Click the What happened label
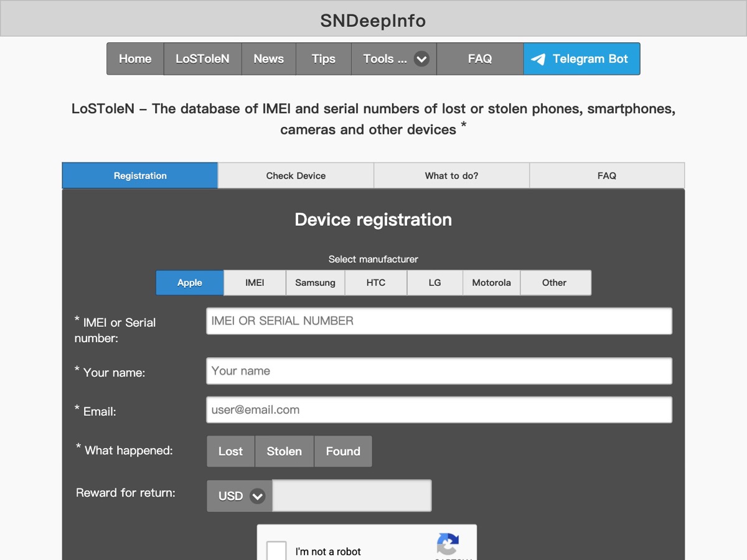This screenshot has width=747, height=560. click(x=125, y=449)
